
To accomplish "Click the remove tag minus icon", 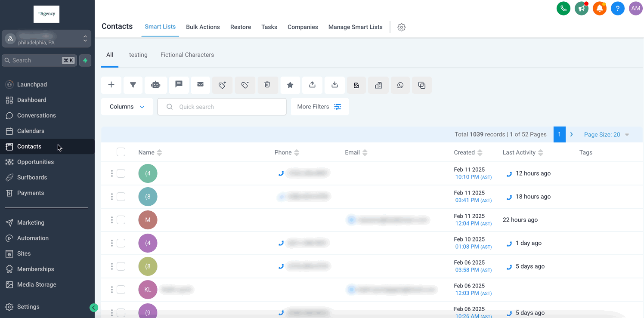I will click(245, 85).
